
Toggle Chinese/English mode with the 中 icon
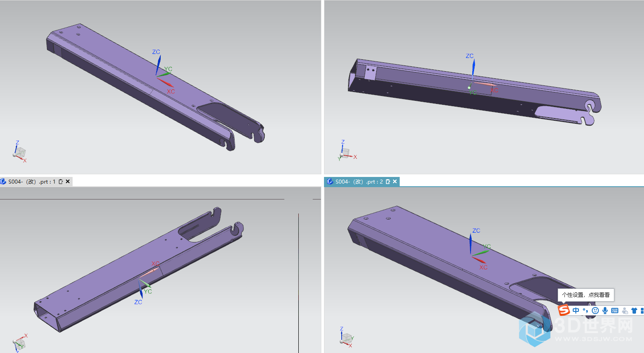[x=576, y=311]
